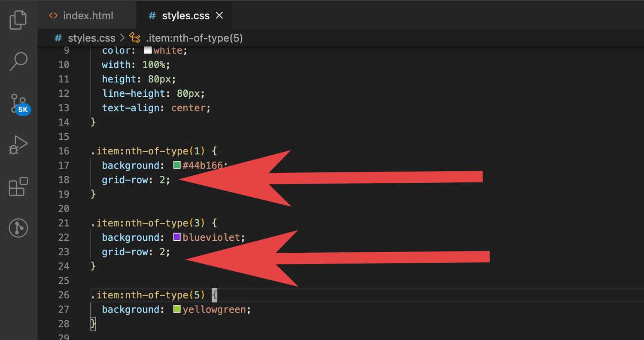
Task: Open the Git graph icon in activity bar
Action: point(18,228)
